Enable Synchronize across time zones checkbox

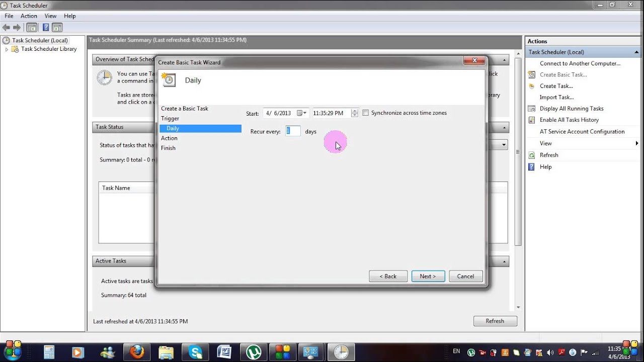(366, 113)
